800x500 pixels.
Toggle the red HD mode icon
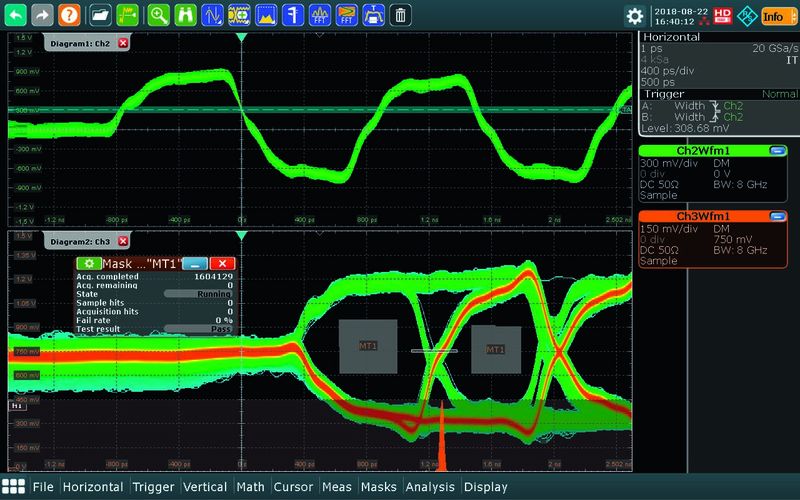click(722, 15)
